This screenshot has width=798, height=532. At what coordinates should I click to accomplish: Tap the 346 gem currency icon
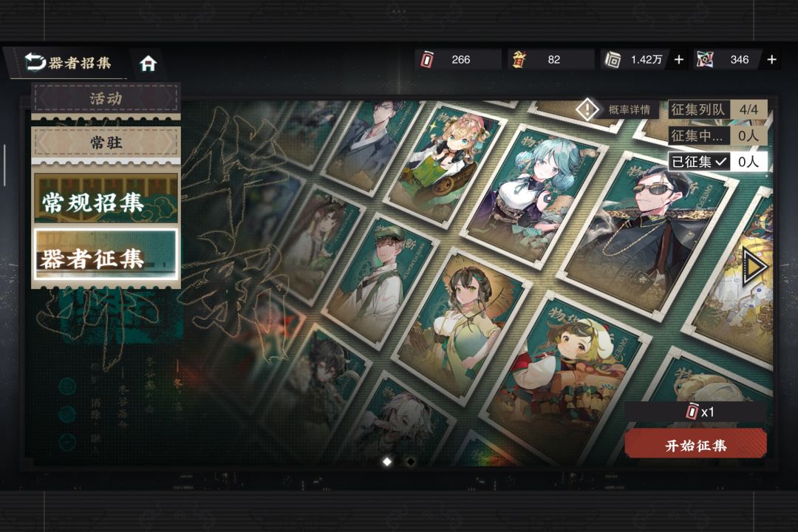coord(705,60)
